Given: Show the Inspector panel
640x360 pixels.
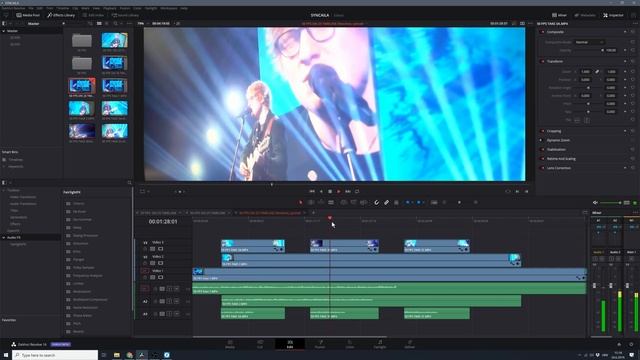Looking at the screenshot, I should click(x=613, y=15).
